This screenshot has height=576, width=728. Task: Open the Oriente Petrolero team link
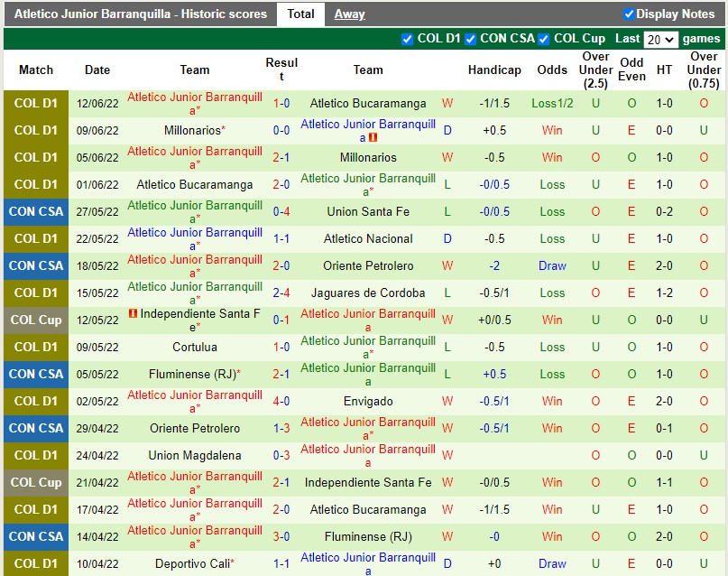click(x=368, y=265)
